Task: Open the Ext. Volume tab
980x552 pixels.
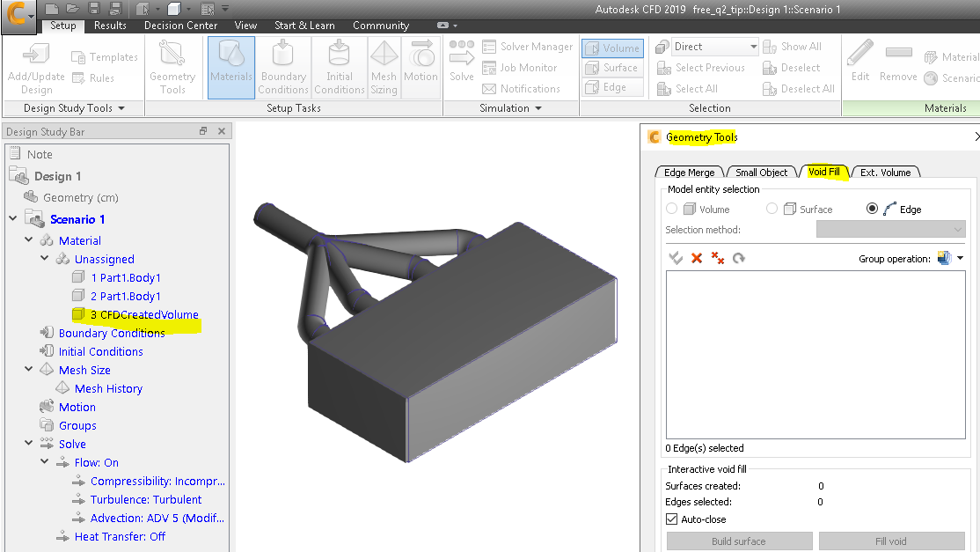Action: point(885,172)
